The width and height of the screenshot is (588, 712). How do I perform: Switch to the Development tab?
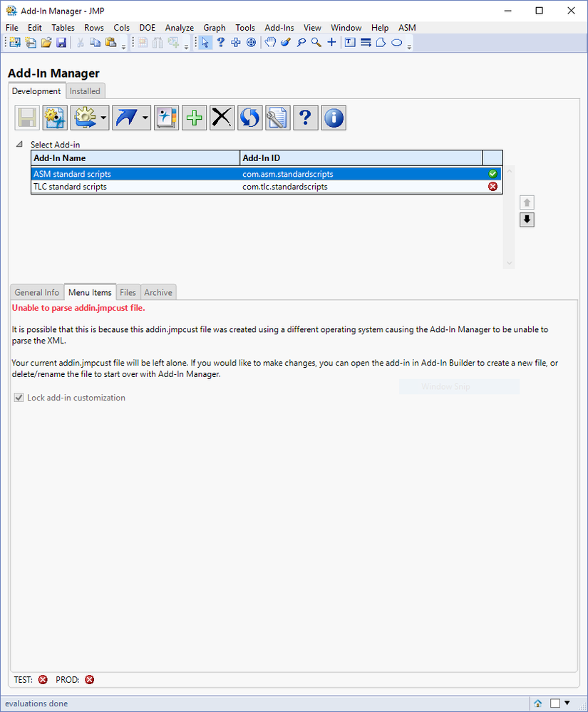click(x=36, y=91)
